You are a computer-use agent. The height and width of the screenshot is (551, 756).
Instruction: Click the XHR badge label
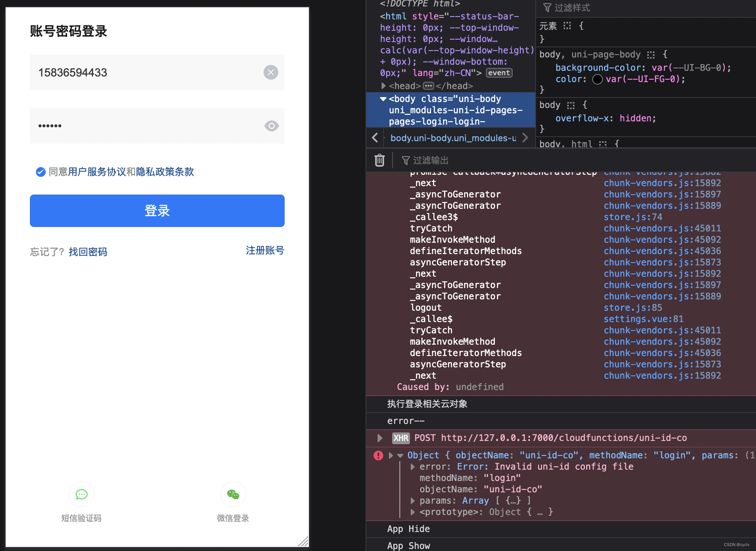pyautogui.click(x=401, y=438)
